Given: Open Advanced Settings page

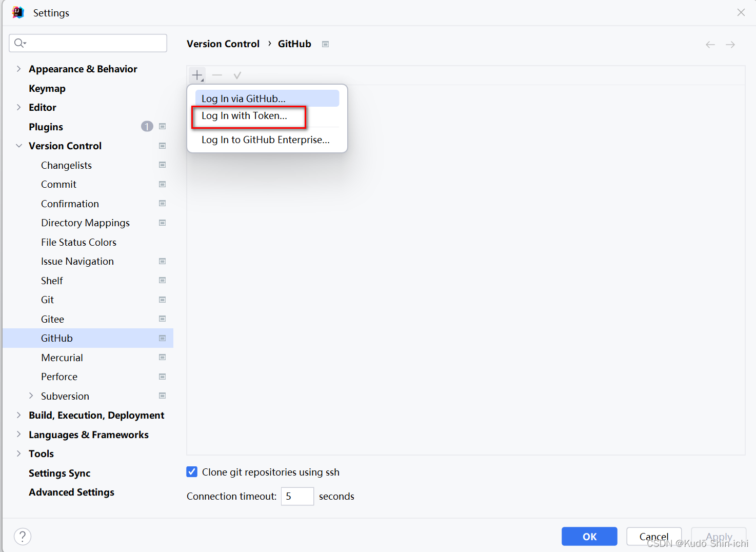Looking at the screenshot, I should coord(72,492).
